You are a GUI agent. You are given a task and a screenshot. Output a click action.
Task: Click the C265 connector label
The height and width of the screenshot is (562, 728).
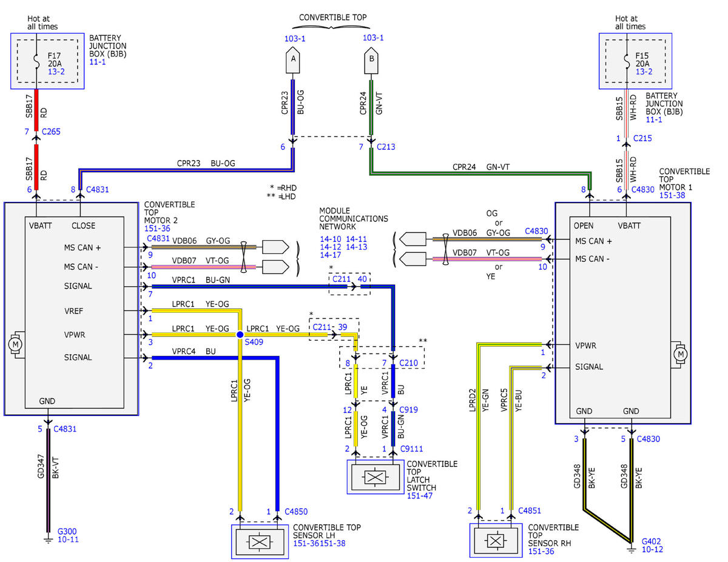coord(52,131)
